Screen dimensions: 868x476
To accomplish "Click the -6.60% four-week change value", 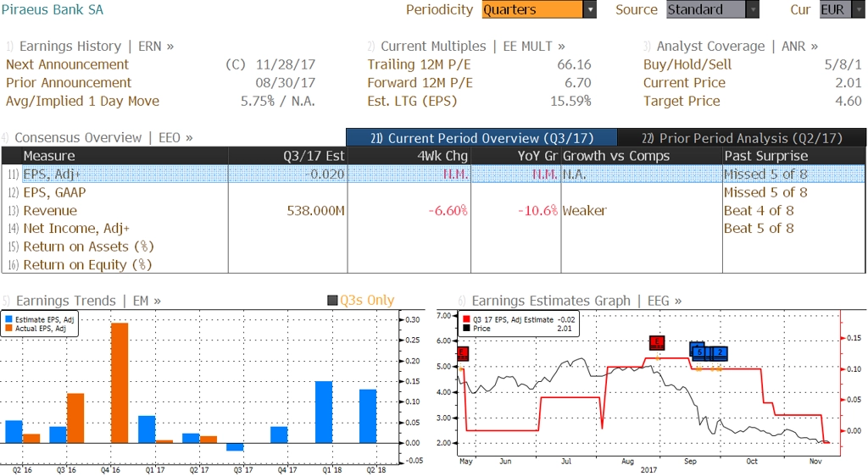I will 448,211.
